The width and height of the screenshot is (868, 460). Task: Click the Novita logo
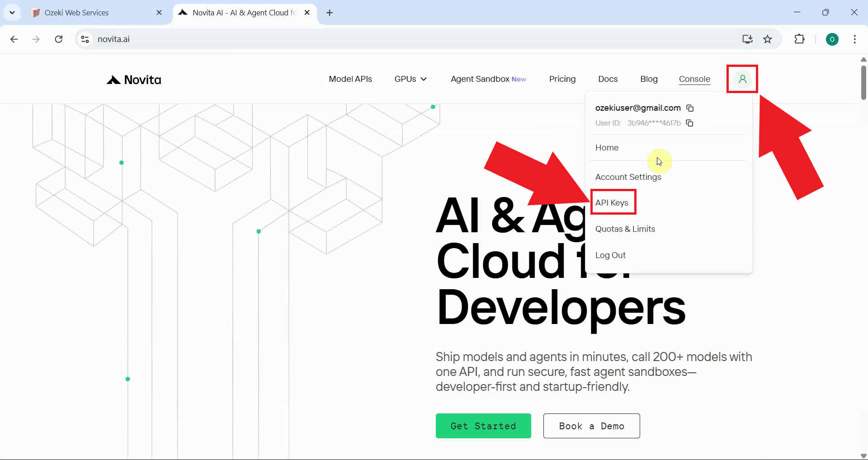point(134,80)
